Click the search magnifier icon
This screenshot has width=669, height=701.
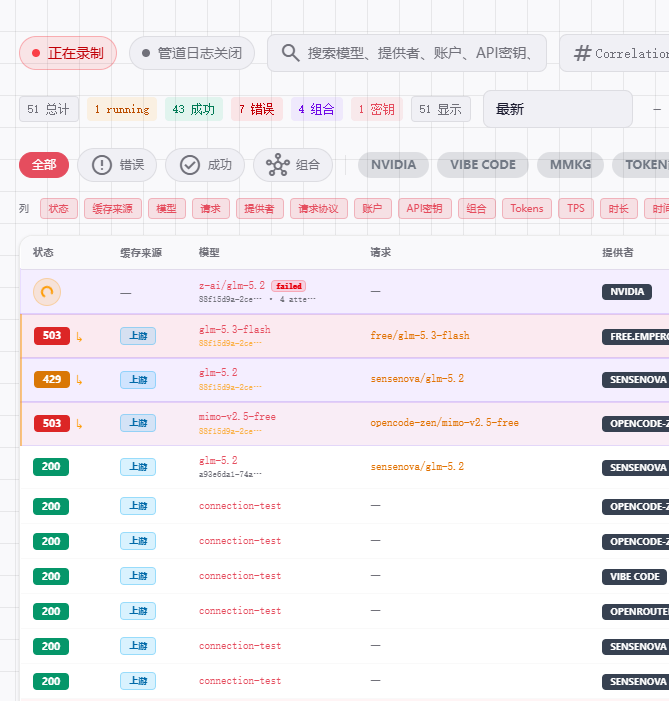[x=290, y=53]
